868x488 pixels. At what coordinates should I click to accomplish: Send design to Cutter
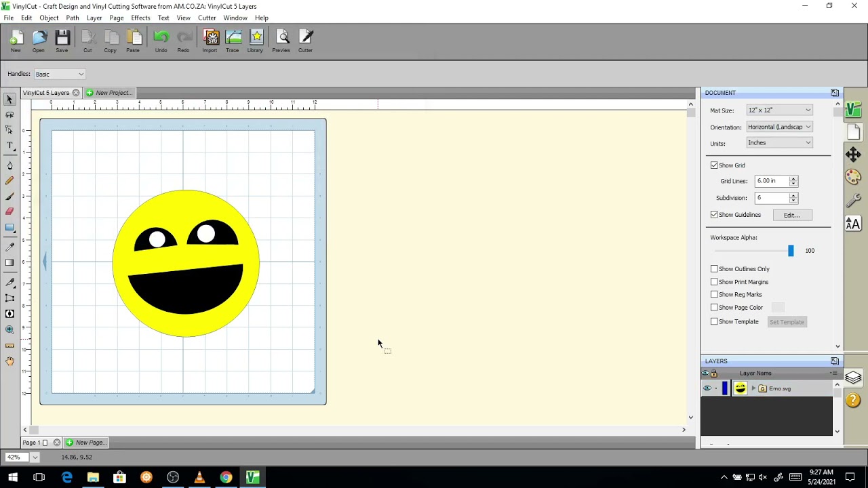[x=306, y=41]
